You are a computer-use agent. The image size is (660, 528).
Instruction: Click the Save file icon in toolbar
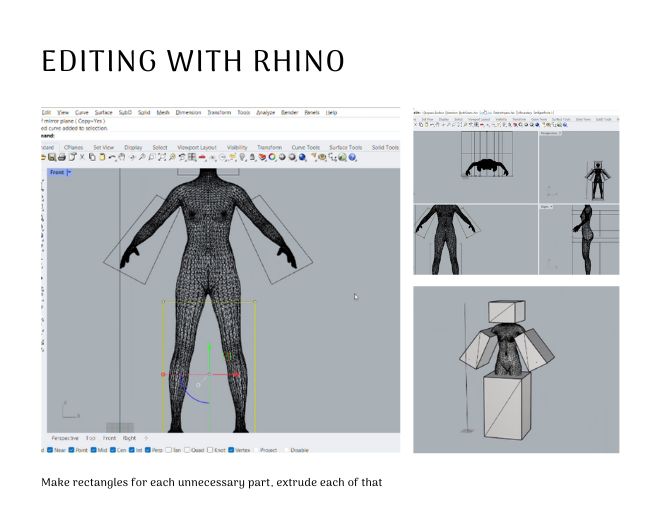pyautogui.click(x=51, y=157)
